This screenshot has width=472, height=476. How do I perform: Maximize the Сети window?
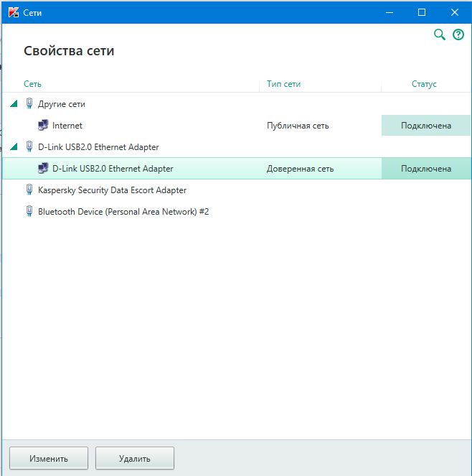[x=422, y=12]
